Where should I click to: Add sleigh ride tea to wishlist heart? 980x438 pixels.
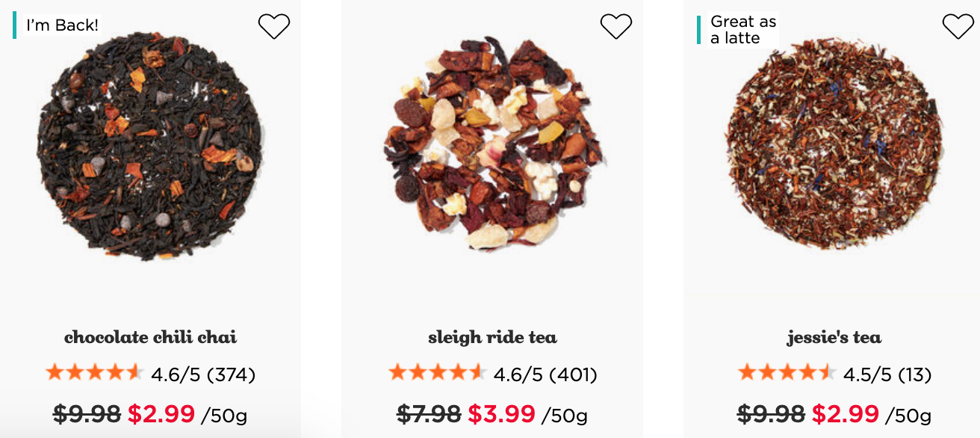coord(616,26)
